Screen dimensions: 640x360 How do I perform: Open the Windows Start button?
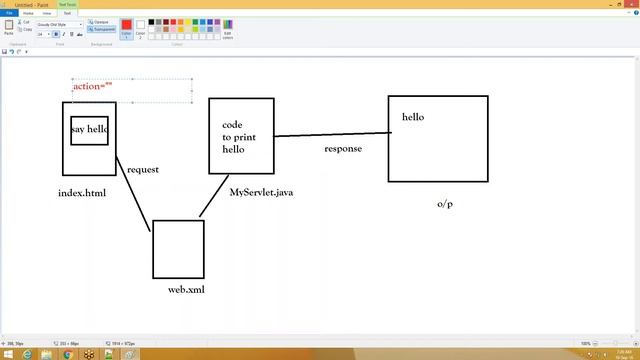pyautogui.click(x=8, y=354)
